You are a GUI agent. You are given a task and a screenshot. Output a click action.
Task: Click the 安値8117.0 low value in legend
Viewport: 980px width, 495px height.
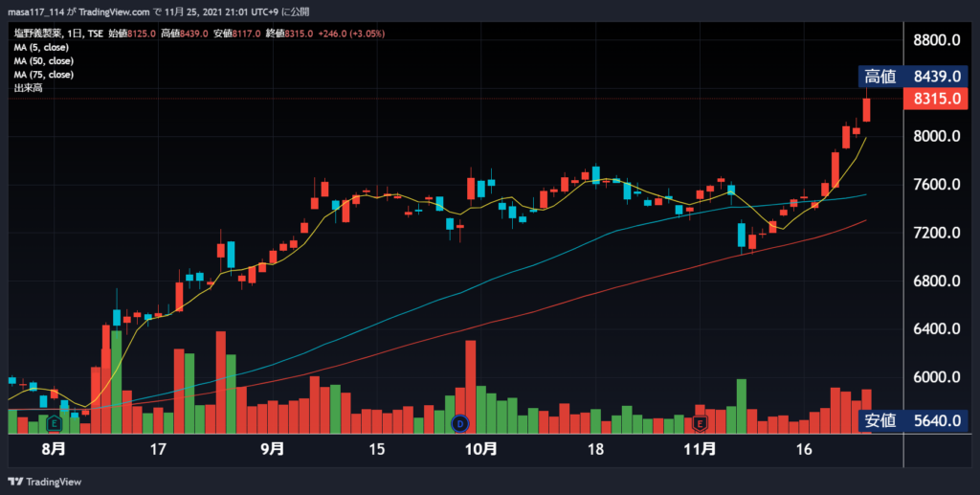click(x=237, y=34)
